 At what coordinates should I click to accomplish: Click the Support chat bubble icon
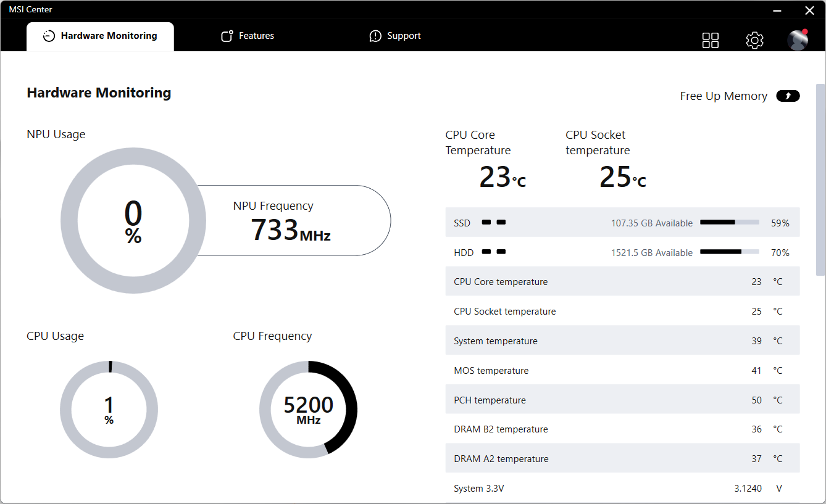375,36
